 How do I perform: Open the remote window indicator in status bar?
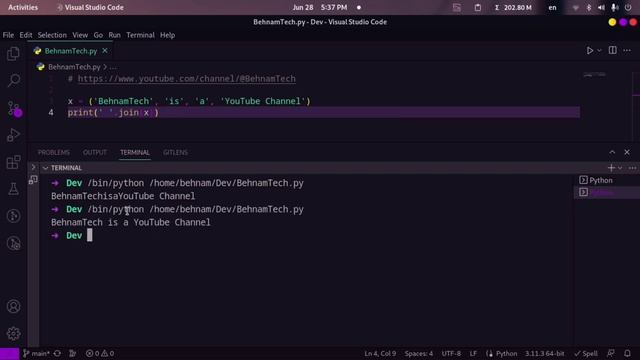point(9,353)
